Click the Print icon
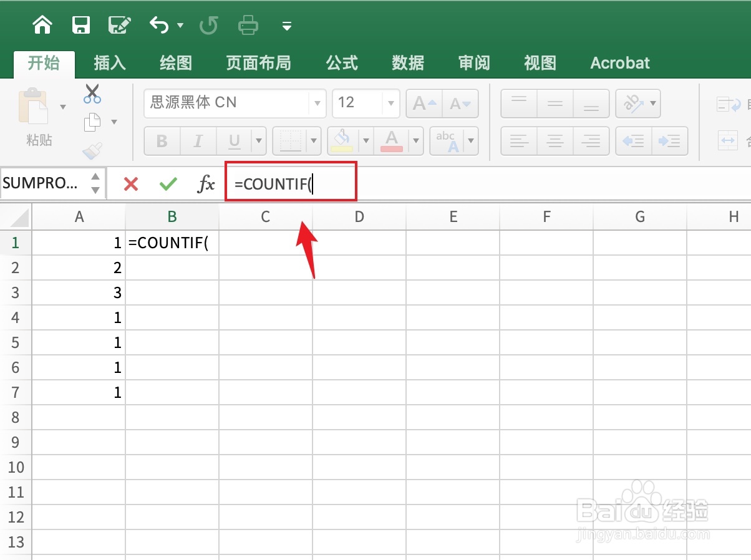Viewport: 751px width, 560px height. pos(248,25)
